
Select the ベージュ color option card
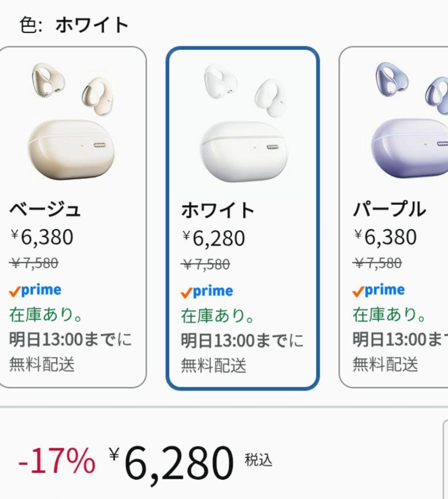coord(72,217)
